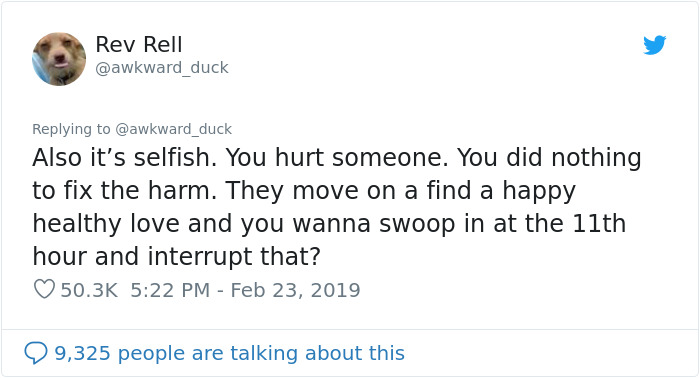The width and height of the screenshot is (700, 378).
Task: Click the blue Twitter bird logo
Action: click(654, 45)
